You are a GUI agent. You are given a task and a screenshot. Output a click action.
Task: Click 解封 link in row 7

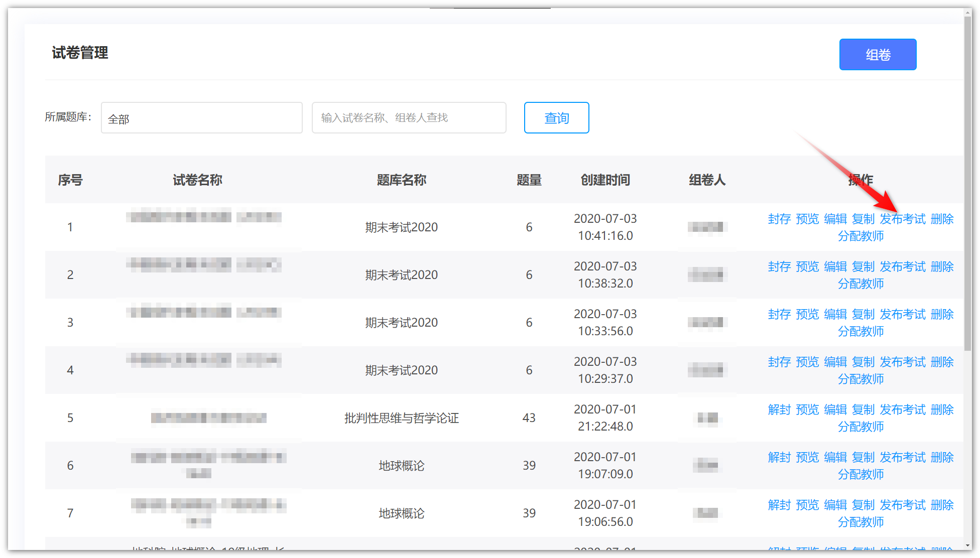click(779, 505)
